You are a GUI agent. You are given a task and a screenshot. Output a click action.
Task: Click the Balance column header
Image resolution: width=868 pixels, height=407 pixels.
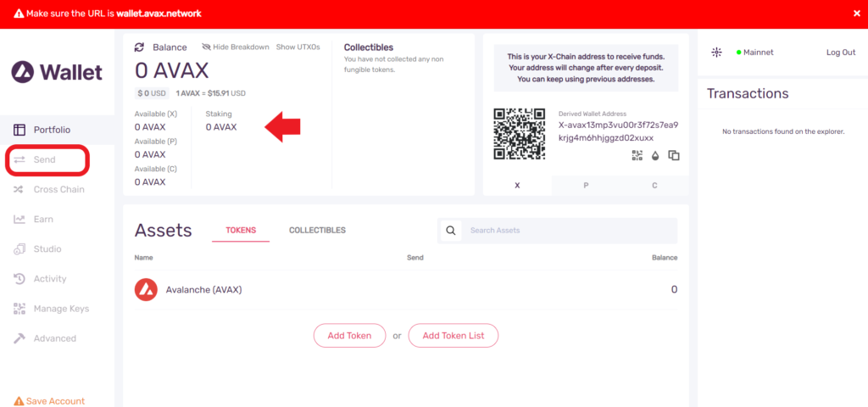pos(664,258)
